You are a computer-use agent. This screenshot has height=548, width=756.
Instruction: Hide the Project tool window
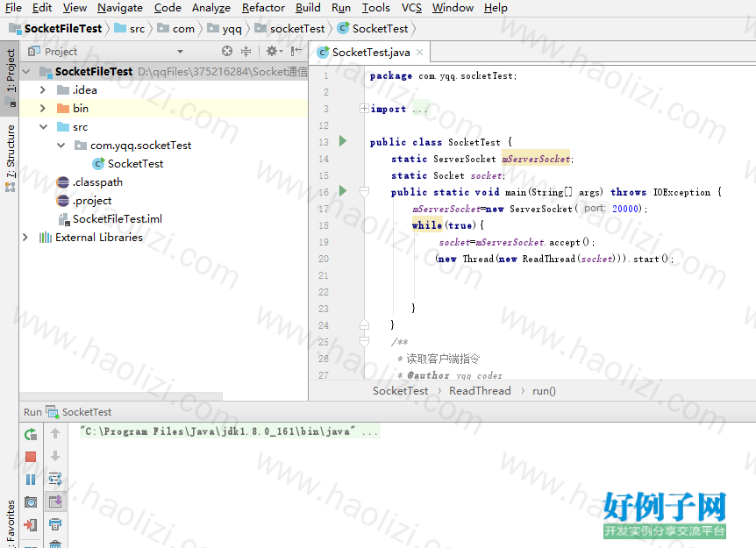pyautogui.click(x=296, y=51)
